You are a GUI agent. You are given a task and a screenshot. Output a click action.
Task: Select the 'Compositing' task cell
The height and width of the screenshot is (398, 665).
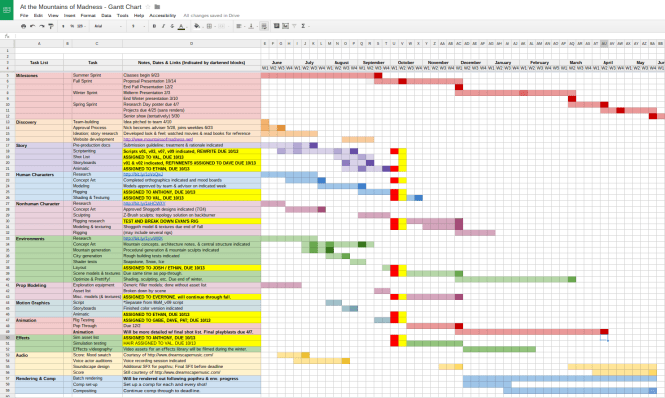click(97, 390)
